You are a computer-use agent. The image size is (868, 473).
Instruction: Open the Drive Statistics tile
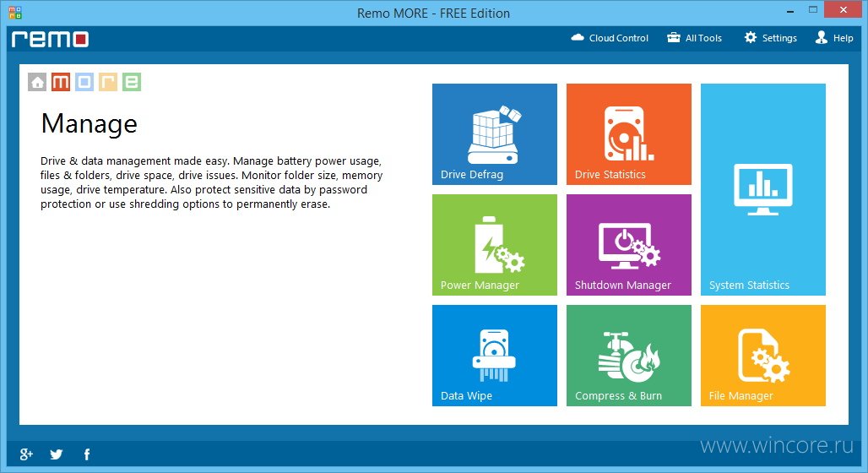(x=629, y=134)
